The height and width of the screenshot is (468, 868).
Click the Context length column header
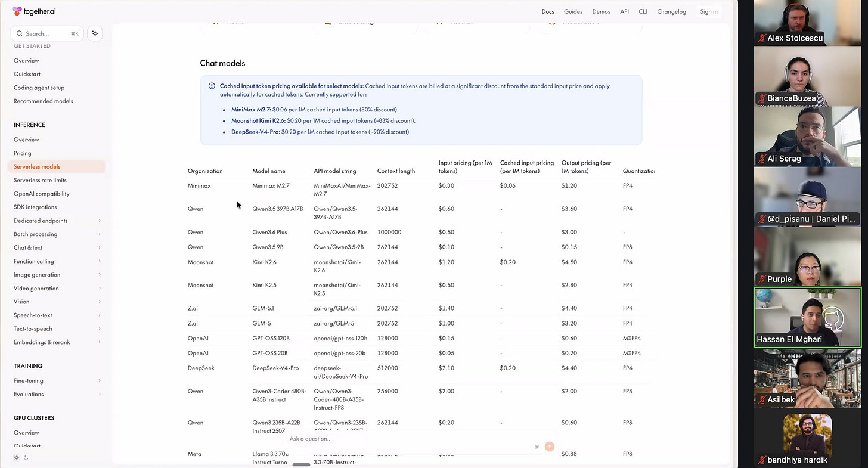[396, 171]
